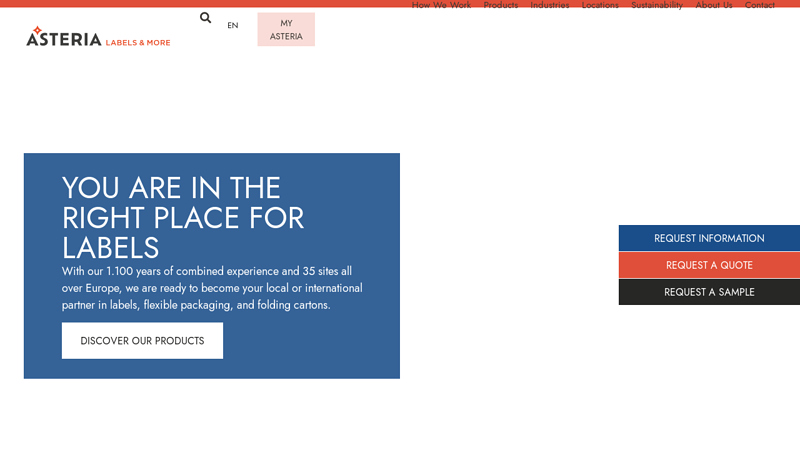The height and width of the screenshot is (450, 800).
Task: Click the blue Request Information button
Action: point(709,238)
